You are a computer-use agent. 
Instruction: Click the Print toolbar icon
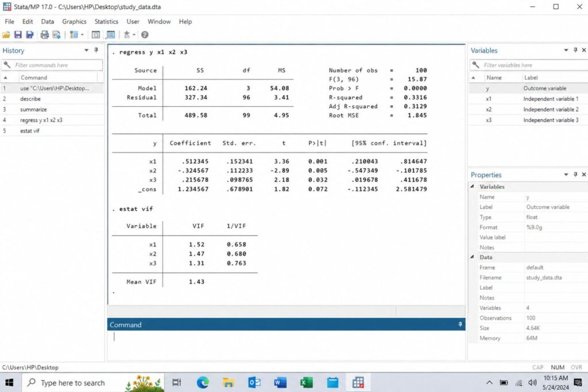45,35
